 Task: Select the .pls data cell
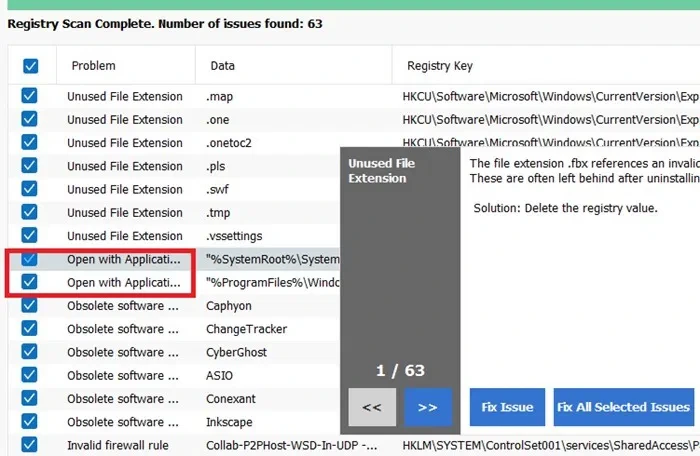(215, 167)
